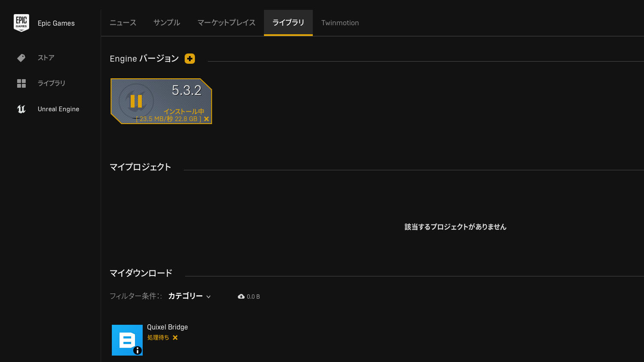The height and width of the screenshot is (362, 644).
Task: Pause the 5.3.2 engine installation
Action: pyautogui.click(x=136, y=101)
